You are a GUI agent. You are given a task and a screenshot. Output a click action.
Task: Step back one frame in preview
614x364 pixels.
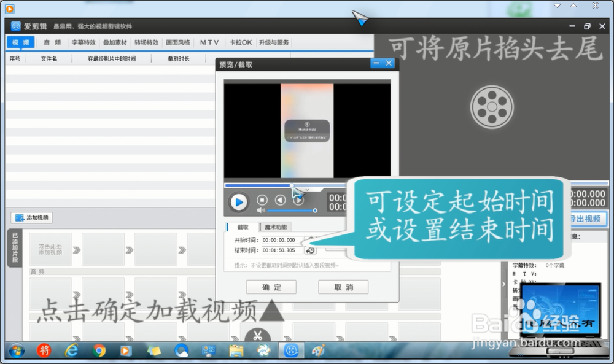click(280, 200)
